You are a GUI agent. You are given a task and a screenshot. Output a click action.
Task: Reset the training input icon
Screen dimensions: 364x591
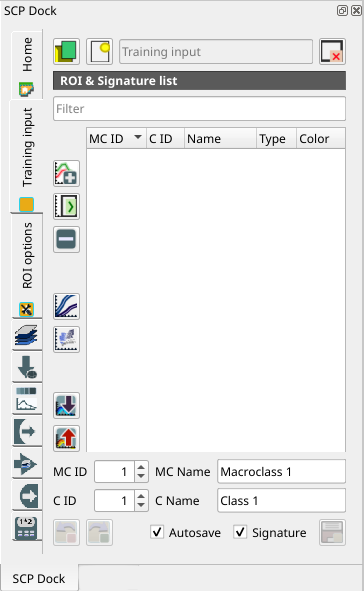tap(332, 51)
